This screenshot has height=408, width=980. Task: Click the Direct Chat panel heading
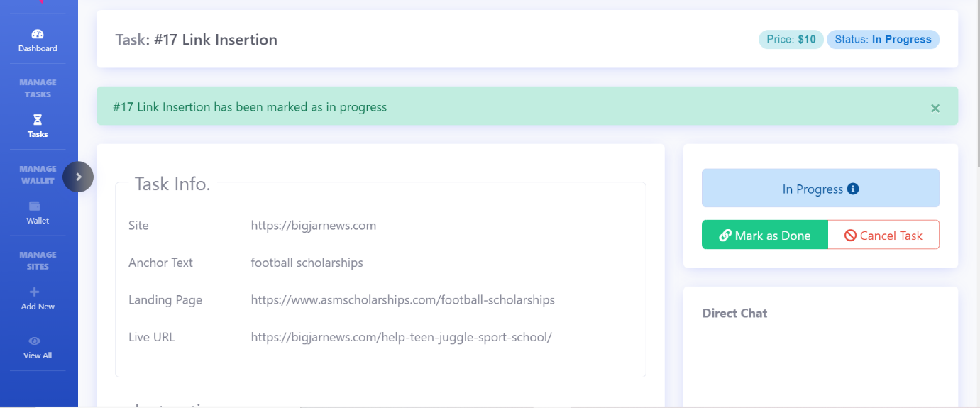734,313
